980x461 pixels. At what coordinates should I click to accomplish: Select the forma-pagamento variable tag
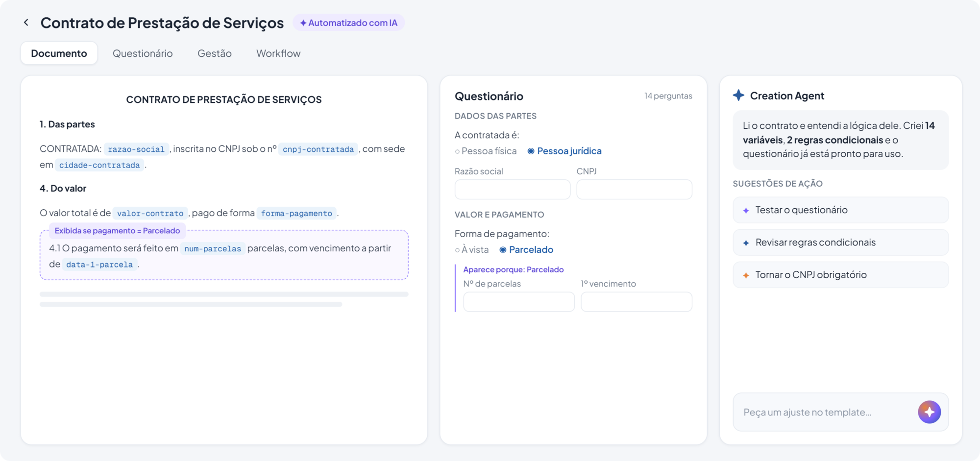pyautogui.click(x=296, y=213)
